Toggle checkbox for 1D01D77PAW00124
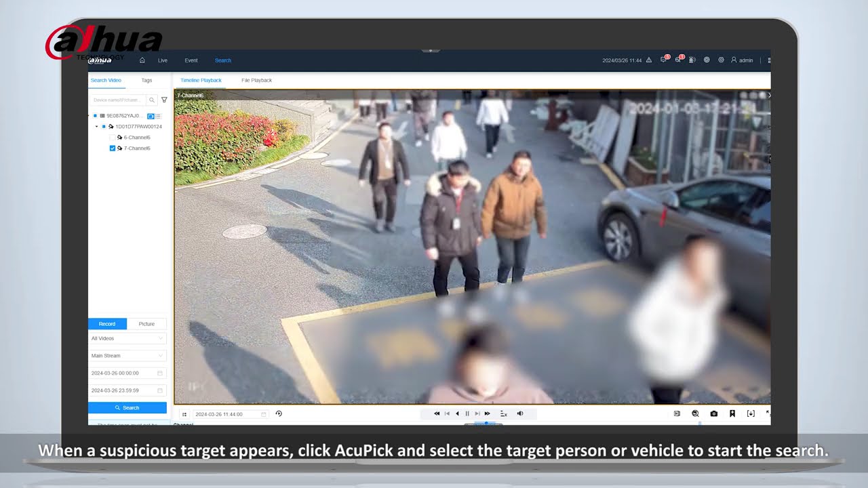 click(104, 127)
